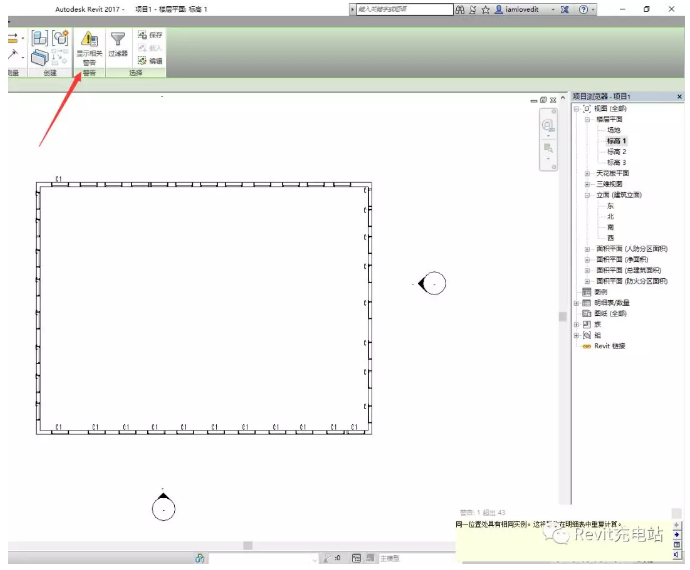Viewport: 690px width, 570px height.
Task: Expand the 三维视图 (3D Views) node
Action: click(587, 184)
